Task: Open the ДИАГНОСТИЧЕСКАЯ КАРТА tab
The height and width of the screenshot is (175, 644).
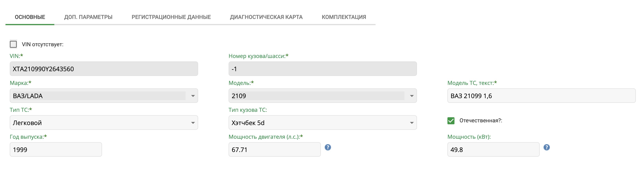Action: point(266,17)
